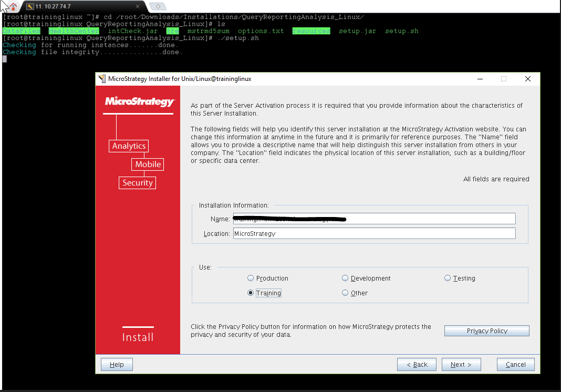Image resolution: width=561 pixels, height=392 pixels.
Task: Click the MicroStrategy logo in sidebar
Action: click(139, 101)
